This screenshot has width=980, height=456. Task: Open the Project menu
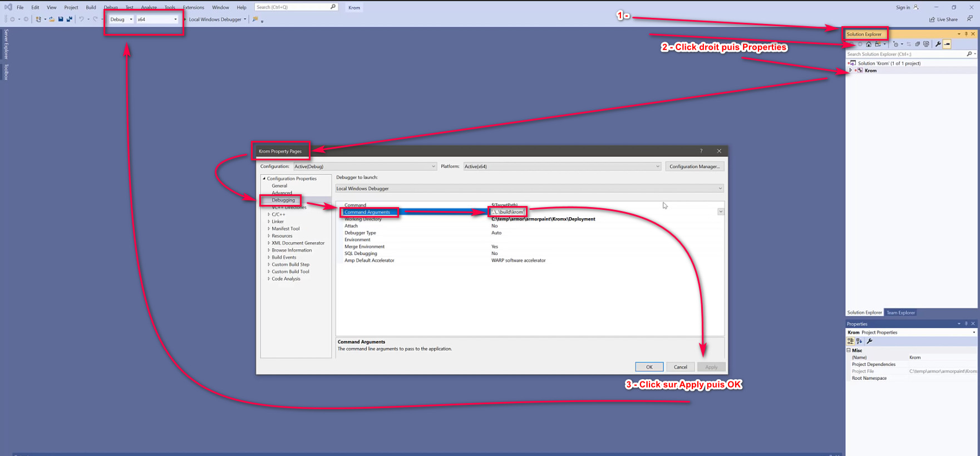pyautogui.click(x=71, y=7)
